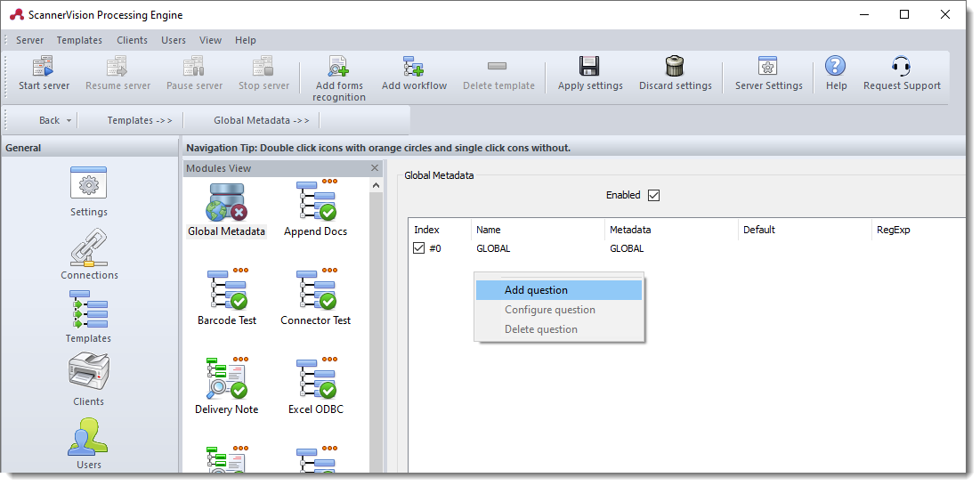980x486 pixels.
Task: Open the Delivery Note template icon
Action: pyautogui.click(x=226, y=380)
